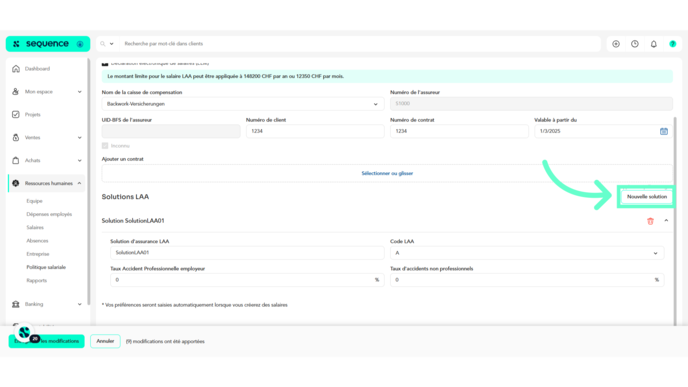Go to Equipe in sidebar

click(34, 201)
